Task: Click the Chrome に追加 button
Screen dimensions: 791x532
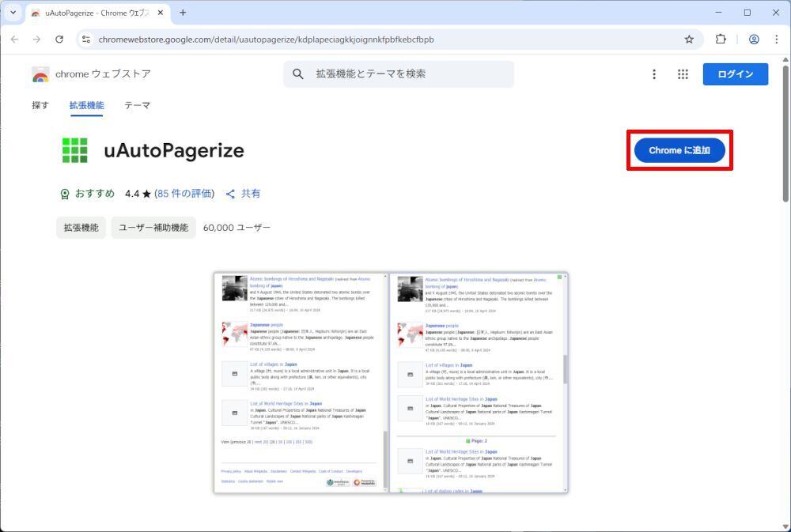Action: pyautogui.click(x=679, y=150)
